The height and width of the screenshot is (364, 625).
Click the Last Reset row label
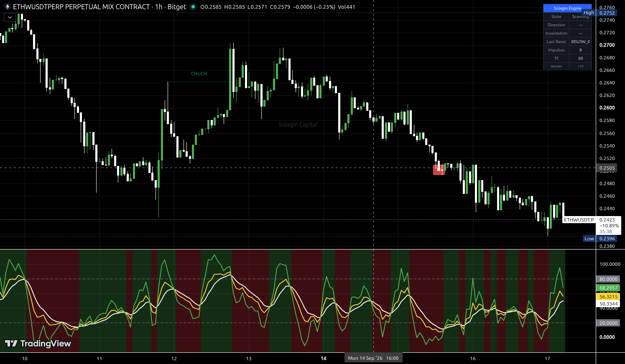point(556,42)
